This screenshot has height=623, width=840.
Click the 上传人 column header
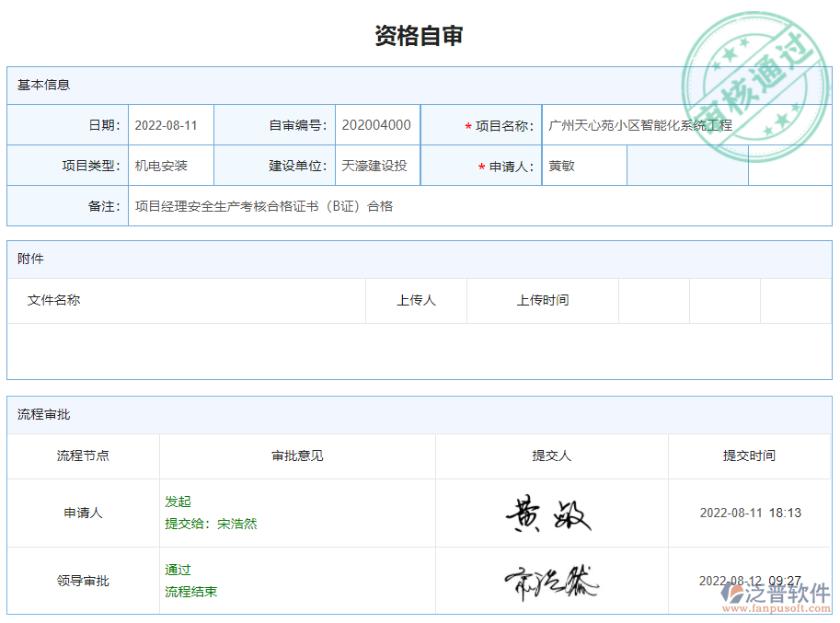pyautogui.click(x=416, y=300)
